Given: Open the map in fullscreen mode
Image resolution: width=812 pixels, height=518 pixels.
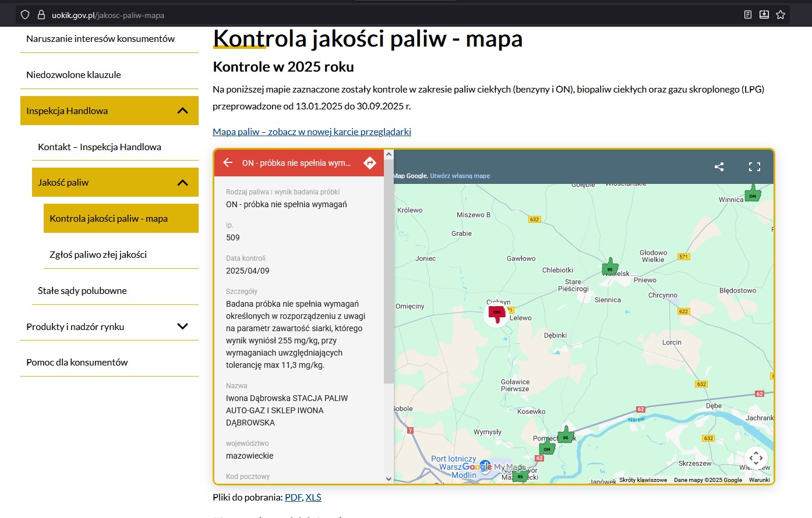Looking at the screenshot, I should click(x=754, y=167).
